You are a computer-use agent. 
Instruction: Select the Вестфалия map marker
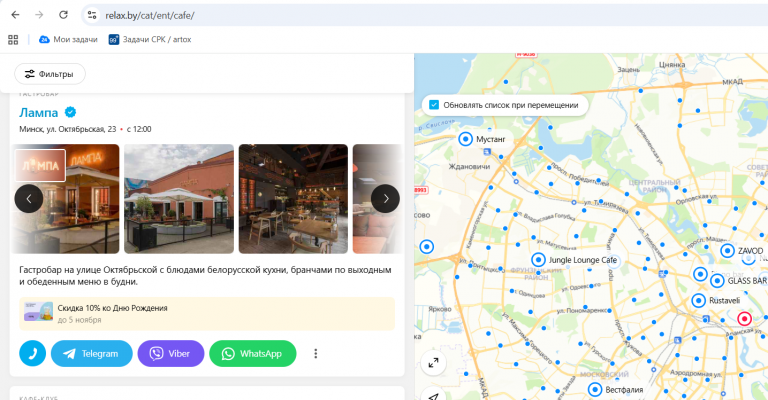click(x=595, y=390)
